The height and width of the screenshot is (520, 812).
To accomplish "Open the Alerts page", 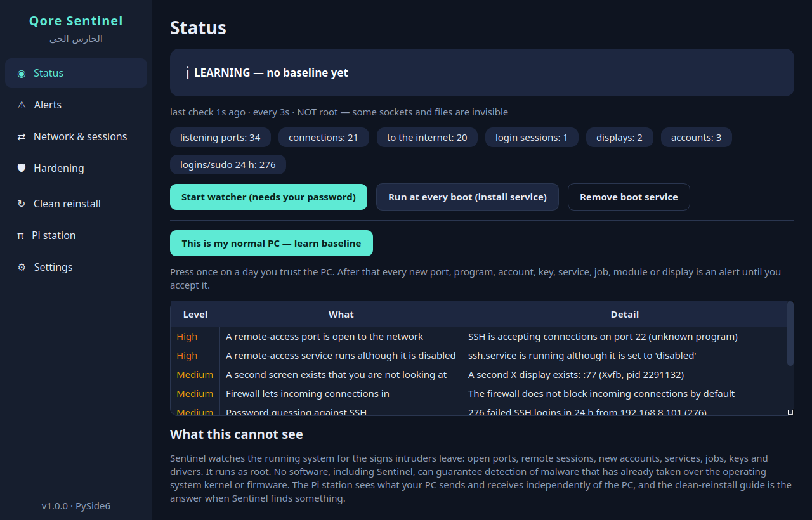I will click(x=76, y=105).
